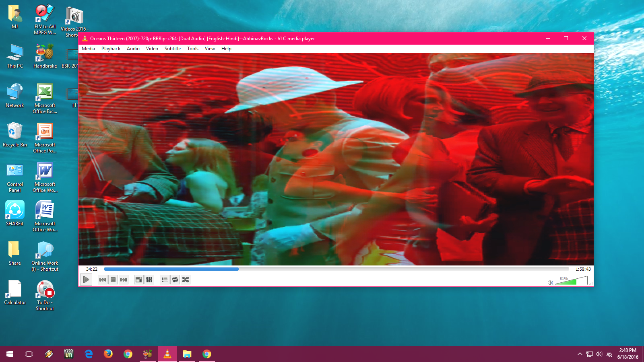Start playback with the VLC play button
The height and width of the screenshot is (362, 644).
(86, 280)
